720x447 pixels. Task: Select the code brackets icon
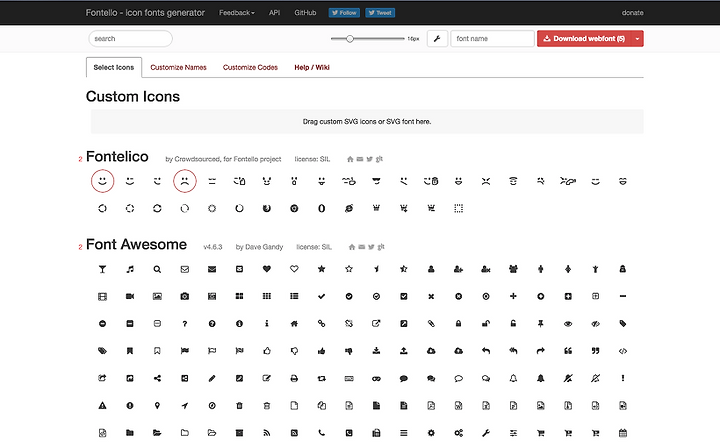pos(623,351)
